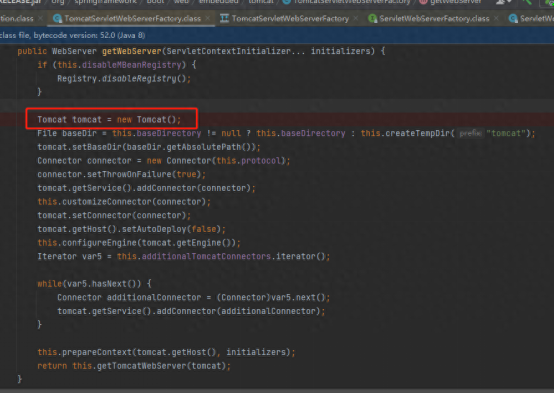Click the addConnector(connector) line

click(x=146, y=188)
